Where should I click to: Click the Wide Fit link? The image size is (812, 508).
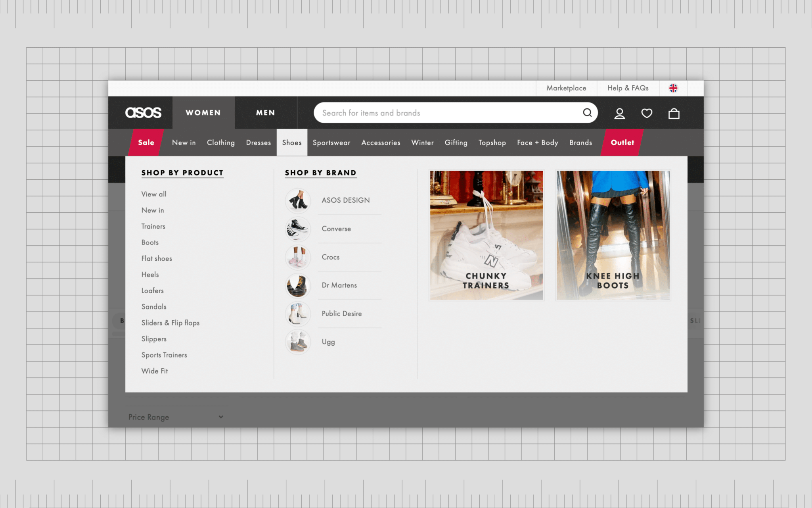[x=155, y=371]
